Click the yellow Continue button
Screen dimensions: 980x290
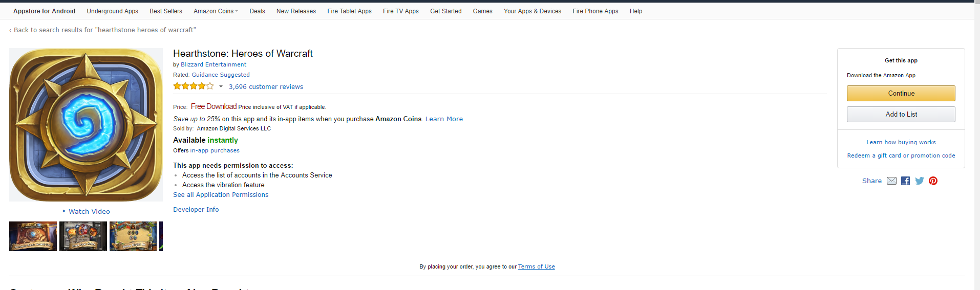point(901,93)
